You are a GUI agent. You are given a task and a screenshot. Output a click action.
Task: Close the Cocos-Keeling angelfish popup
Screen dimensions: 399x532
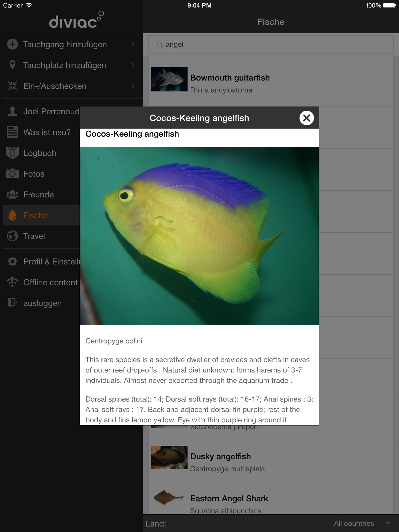pos(307,118)
